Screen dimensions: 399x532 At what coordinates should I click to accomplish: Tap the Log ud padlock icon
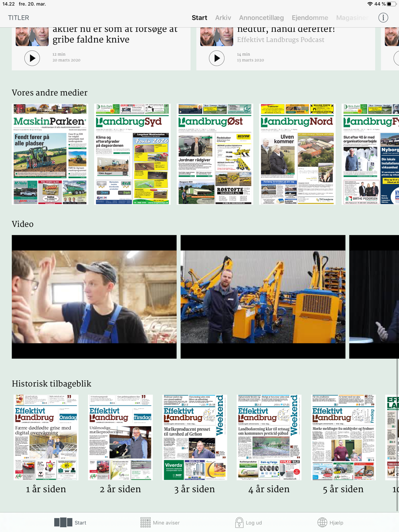click(x=239, y=522)
